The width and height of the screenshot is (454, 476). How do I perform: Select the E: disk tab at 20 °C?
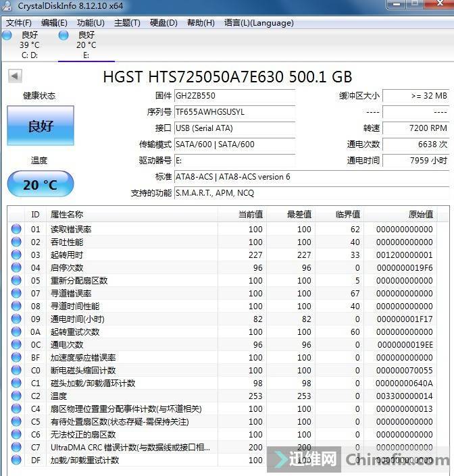point(86,45)
